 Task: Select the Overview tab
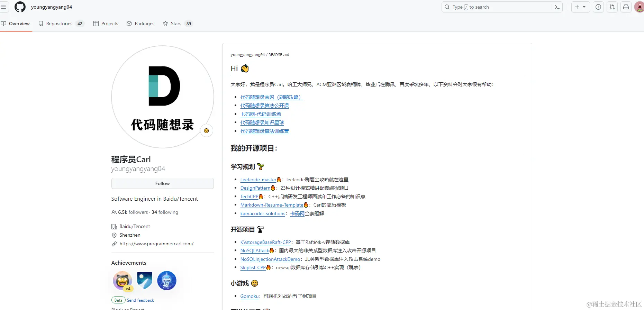click(x=15, y=24)
